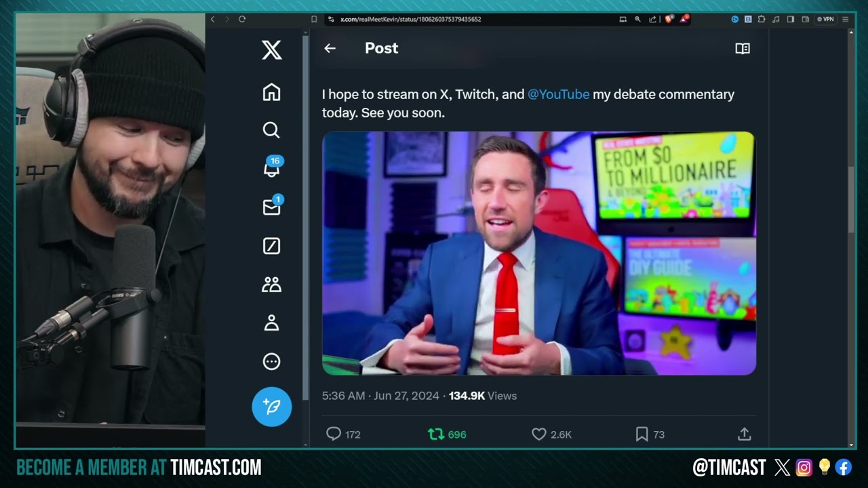Screen dimensions: 868x488
Task: Click the reply icon with 172
Action: point(334,434)
